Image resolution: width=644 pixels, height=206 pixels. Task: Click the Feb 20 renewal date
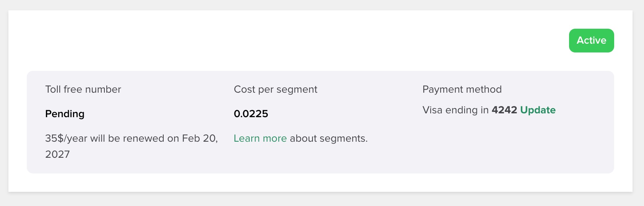click(x=199, y=139)
